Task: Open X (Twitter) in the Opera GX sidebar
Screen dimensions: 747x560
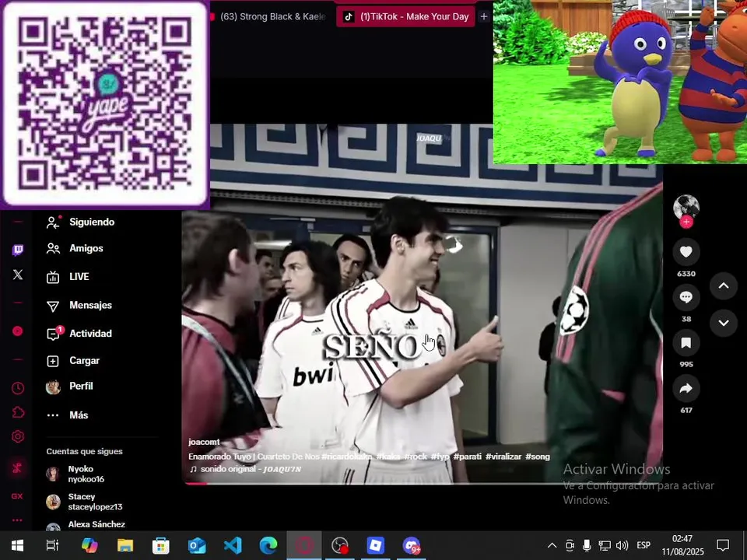Action: tap(18, 275)
